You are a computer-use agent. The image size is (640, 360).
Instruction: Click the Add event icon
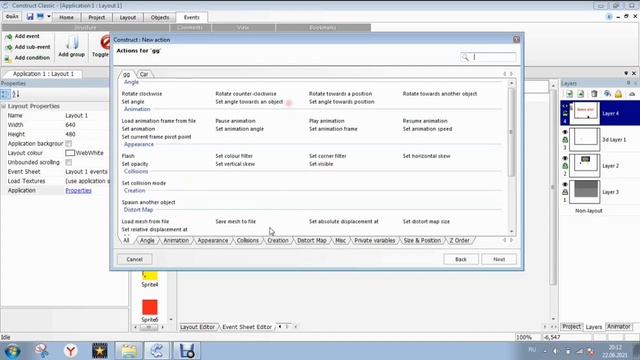[9, 37]
